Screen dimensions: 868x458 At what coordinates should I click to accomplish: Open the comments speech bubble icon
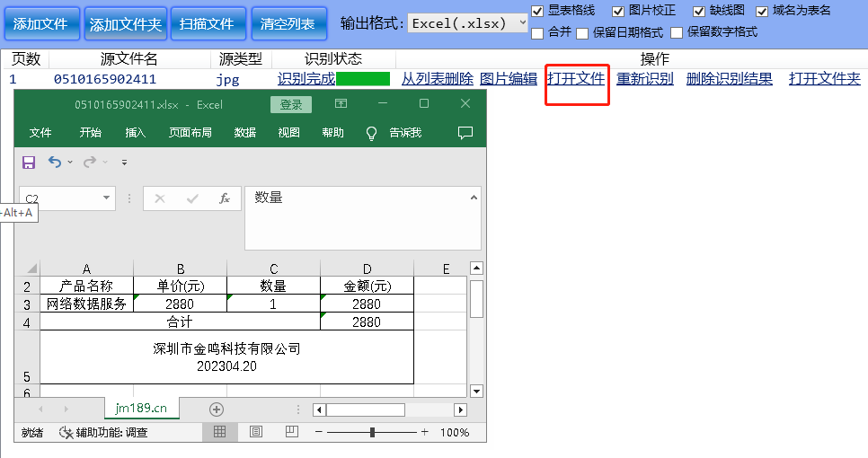[465, 132]
